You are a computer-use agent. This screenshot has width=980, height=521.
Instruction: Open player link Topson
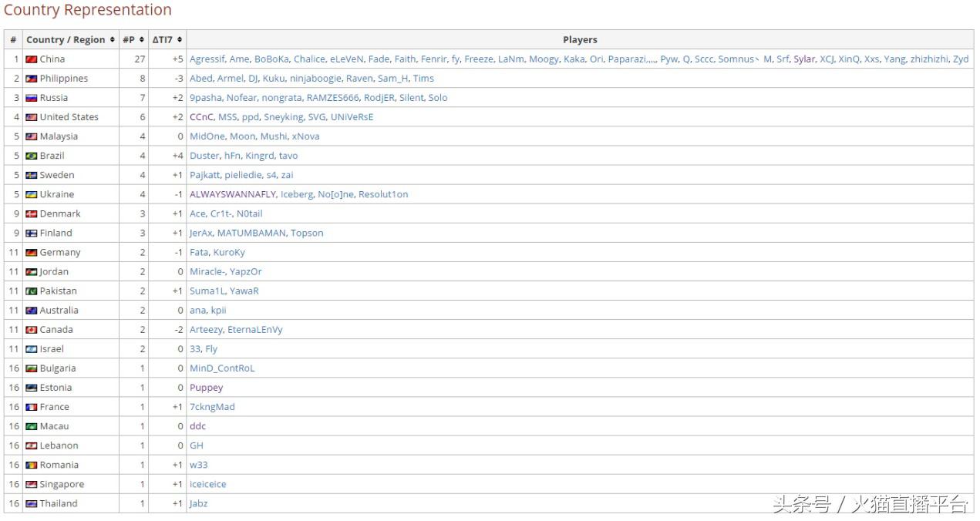click(307, 233)
